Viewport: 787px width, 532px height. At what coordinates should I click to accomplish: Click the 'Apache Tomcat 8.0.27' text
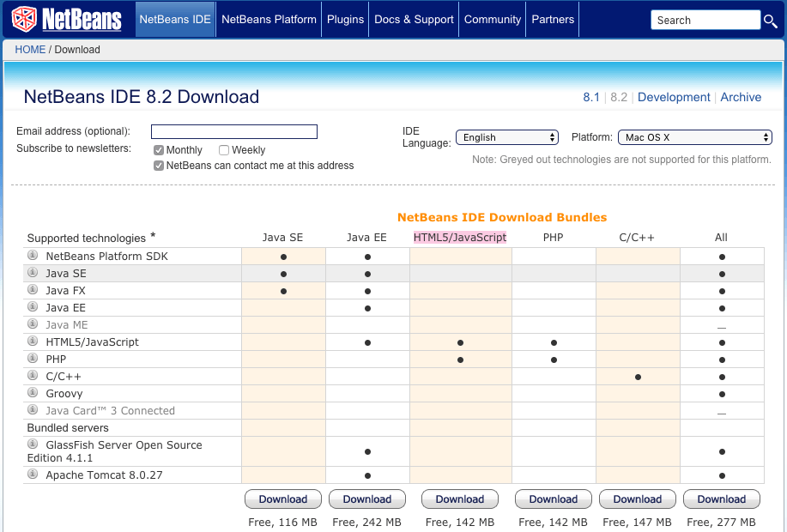click(105, 475)
